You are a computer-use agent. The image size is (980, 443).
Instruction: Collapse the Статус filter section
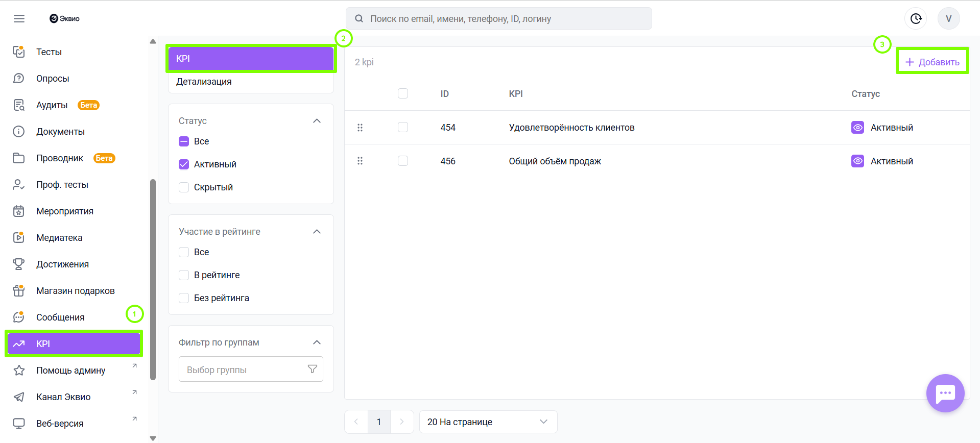[x=317, y=121]
